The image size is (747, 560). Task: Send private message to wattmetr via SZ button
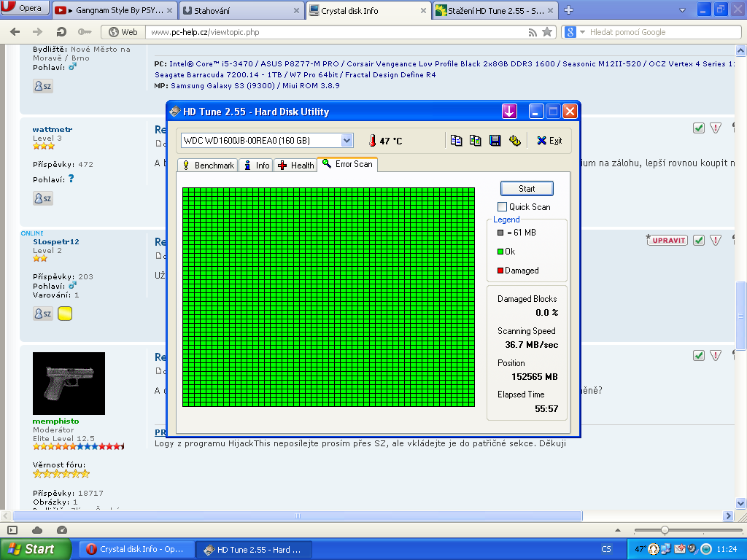click(x=43, y=198)
